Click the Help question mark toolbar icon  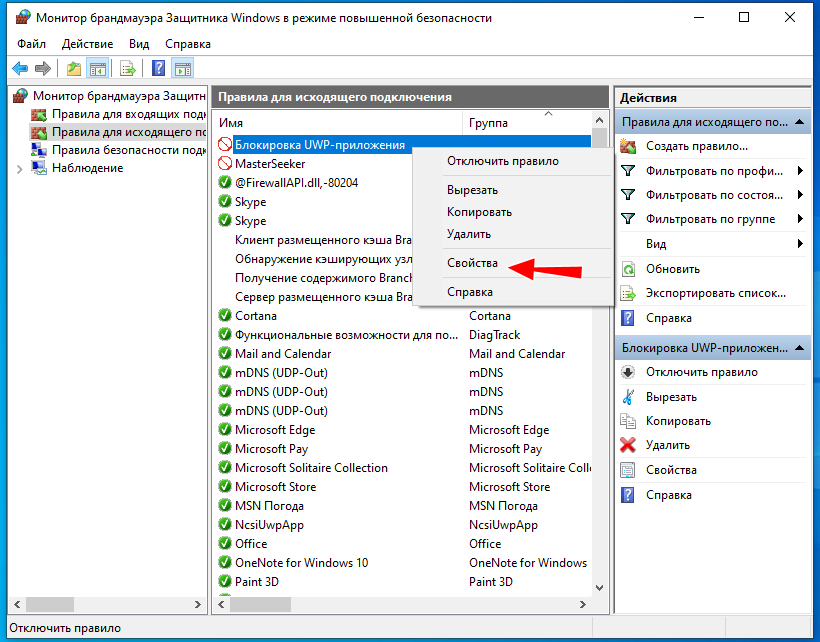coord(158,68)
